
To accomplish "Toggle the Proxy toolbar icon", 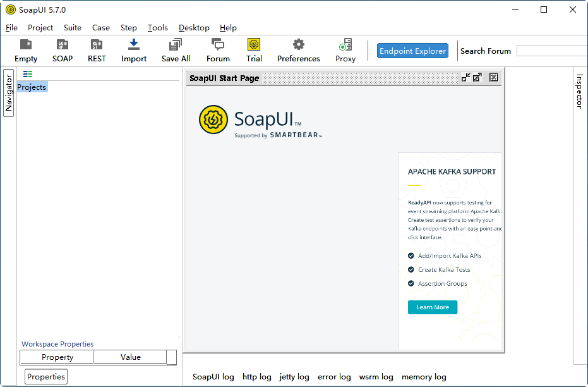I will [x=345, y=51].
